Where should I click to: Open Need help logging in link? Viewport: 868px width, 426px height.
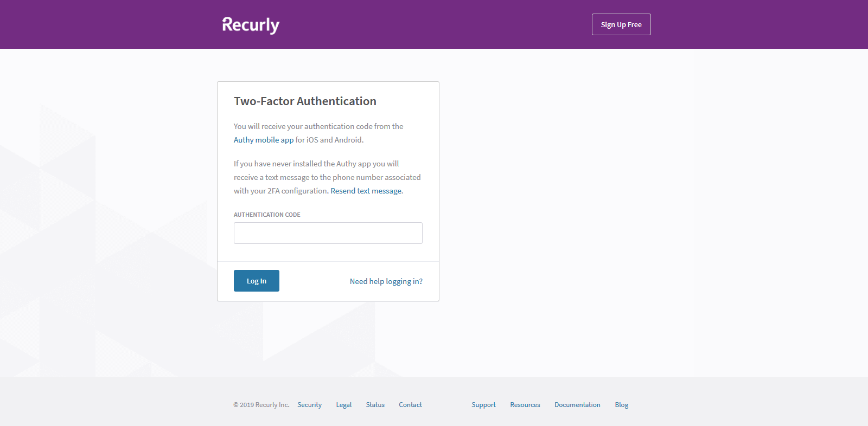pos(386,281)
